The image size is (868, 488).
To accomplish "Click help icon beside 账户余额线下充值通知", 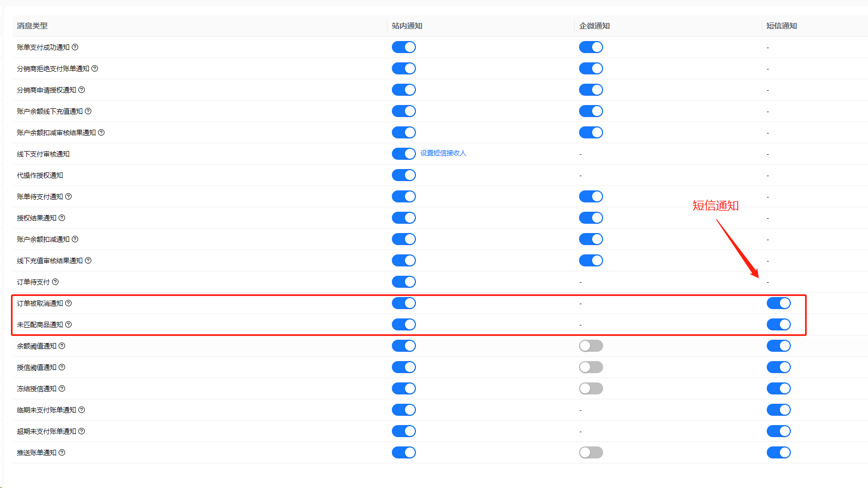I will 88,111.
